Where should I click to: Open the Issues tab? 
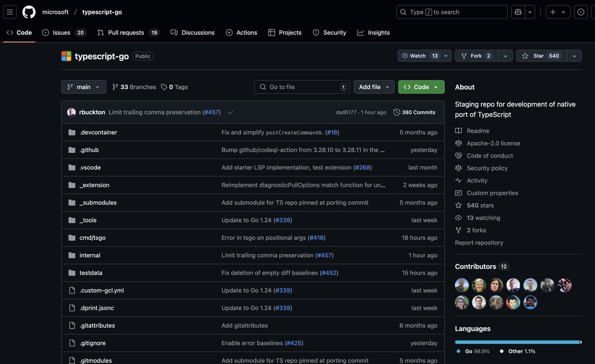click(x=64, y=33)
